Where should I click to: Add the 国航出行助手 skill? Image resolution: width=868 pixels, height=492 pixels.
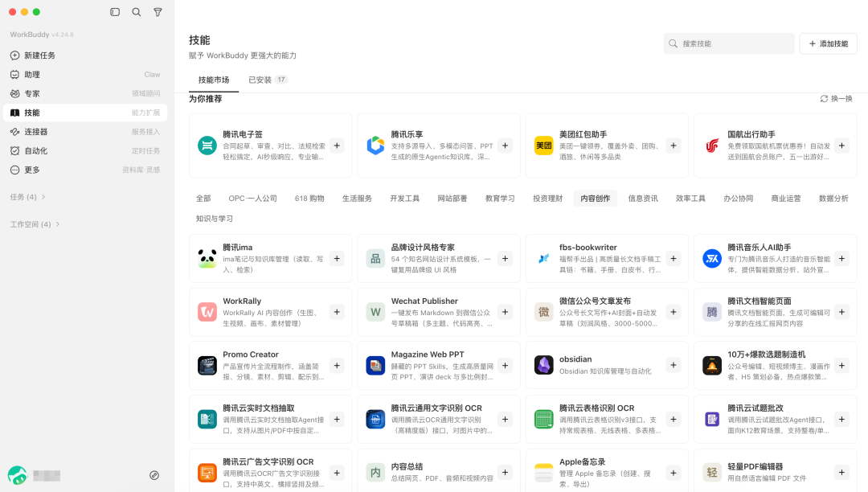tap(841, 146)
